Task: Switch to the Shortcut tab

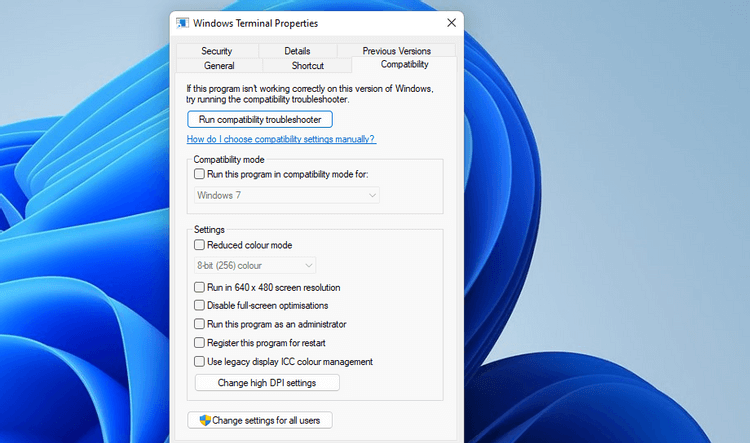Action: click(308, 66)
